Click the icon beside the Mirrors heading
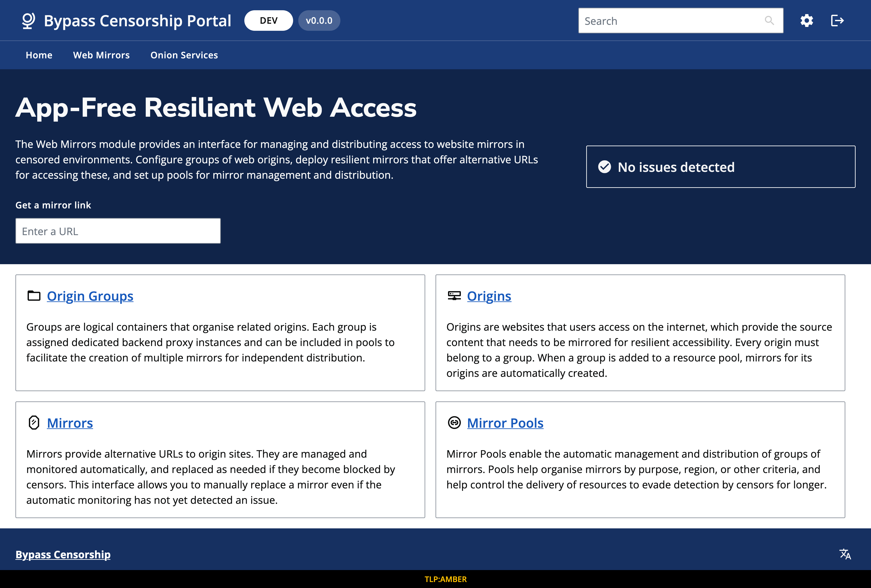Screen dimensions: 871x588 click(34, 423)
